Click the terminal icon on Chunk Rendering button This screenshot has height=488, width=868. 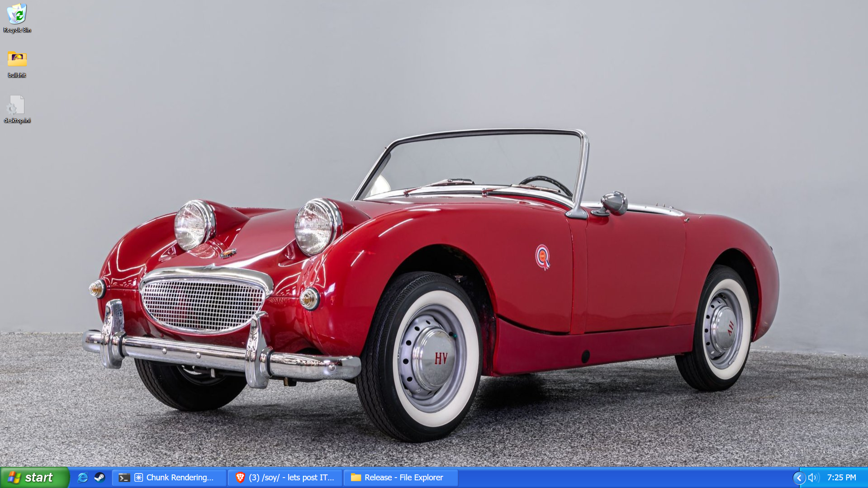click(124, 478)
